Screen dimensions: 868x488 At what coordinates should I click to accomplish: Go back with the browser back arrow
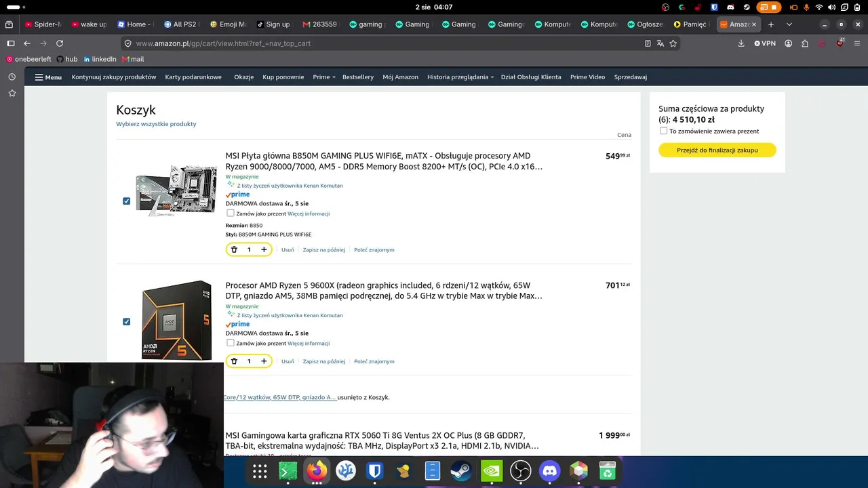coord(26,43)
